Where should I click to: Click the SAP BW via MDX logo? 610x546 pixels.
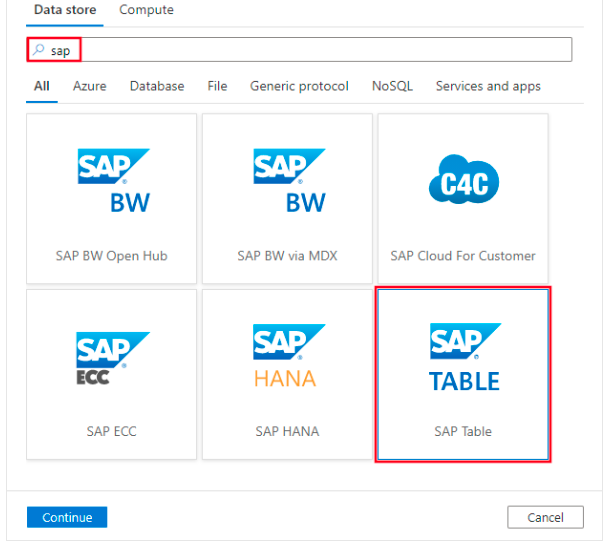[289, 181]
